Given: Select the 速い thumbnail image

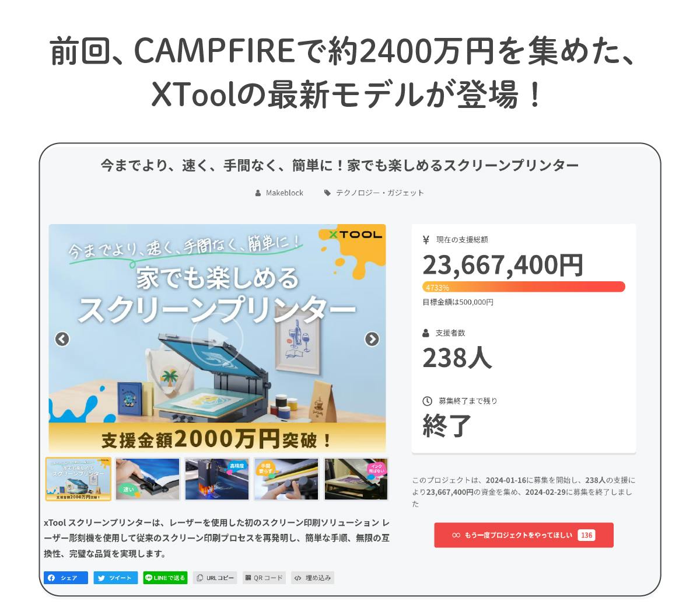Looking at the screenshot, I should pos(148,479).
